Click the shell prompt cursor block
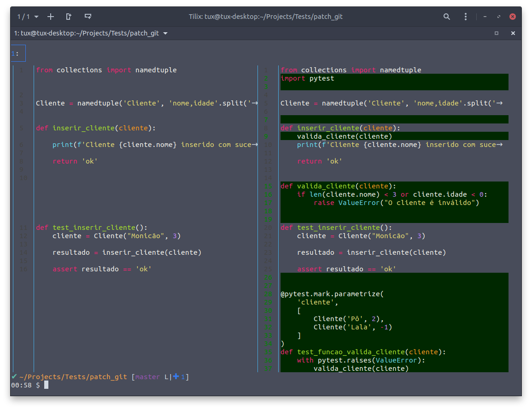This screenshot has width=532, height=410. click(x=46, y=385)
